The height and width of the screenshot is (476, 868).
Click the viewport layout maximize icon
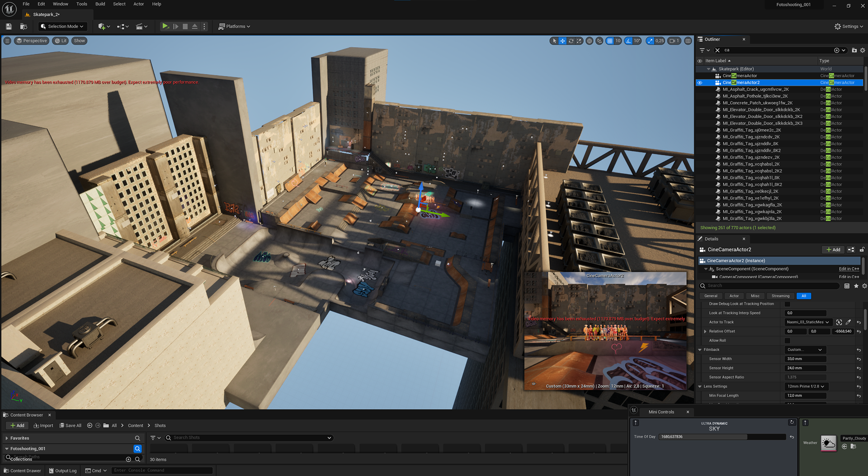coord(688,41)
